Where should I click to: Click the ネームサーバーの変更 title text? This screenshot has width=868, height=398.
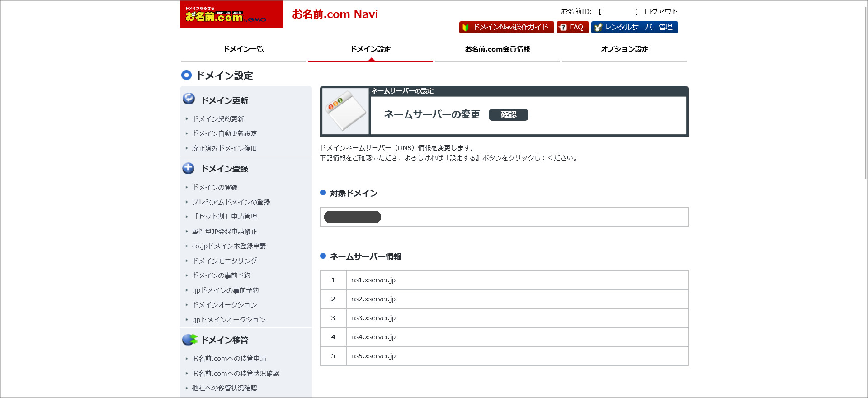[432, 115]
